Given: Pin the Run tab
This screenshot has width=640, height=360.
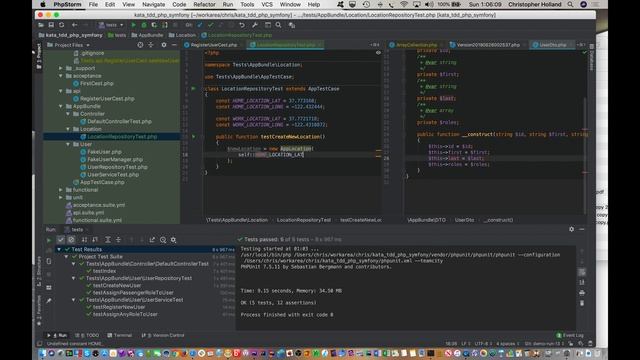Looking at the screenshot, I should 49,301.
